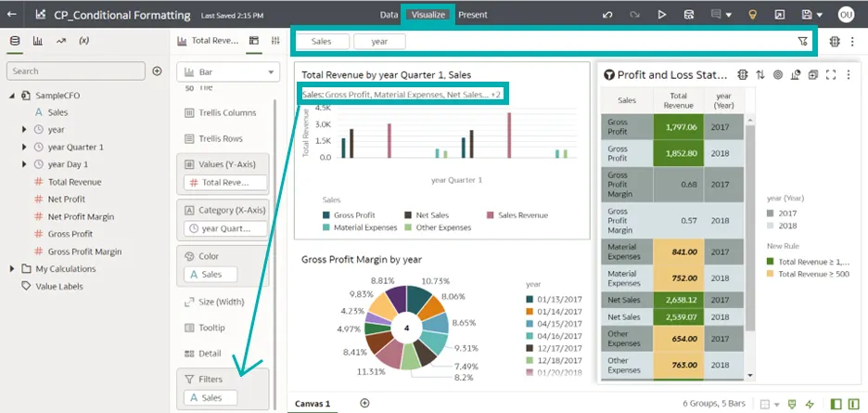This screenshot has height=413, width=868.
Task: Toggle auto apply data lightning icon
Action: point(810,404)
